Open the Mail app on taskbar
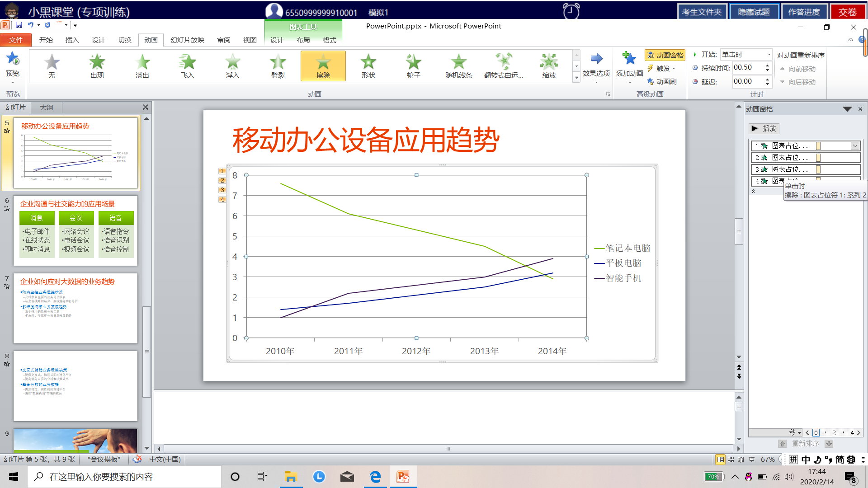868x488 pixels. pos(347,477)
